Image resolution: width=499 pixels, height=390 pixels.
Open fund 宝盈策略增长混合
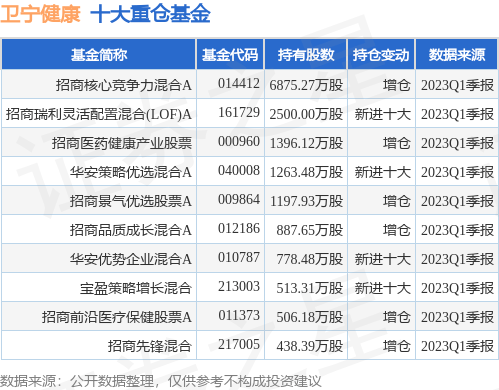click(136, 288)
